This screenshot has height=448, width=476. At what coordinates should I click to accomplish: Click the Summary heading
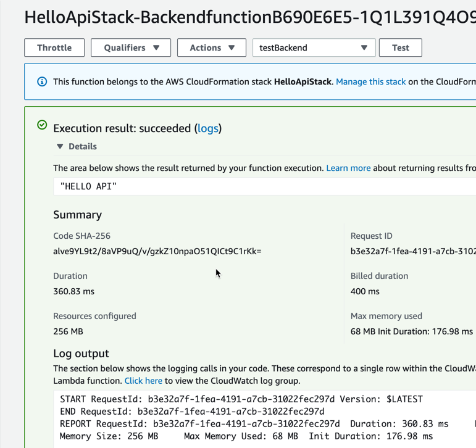pos(77,215)
